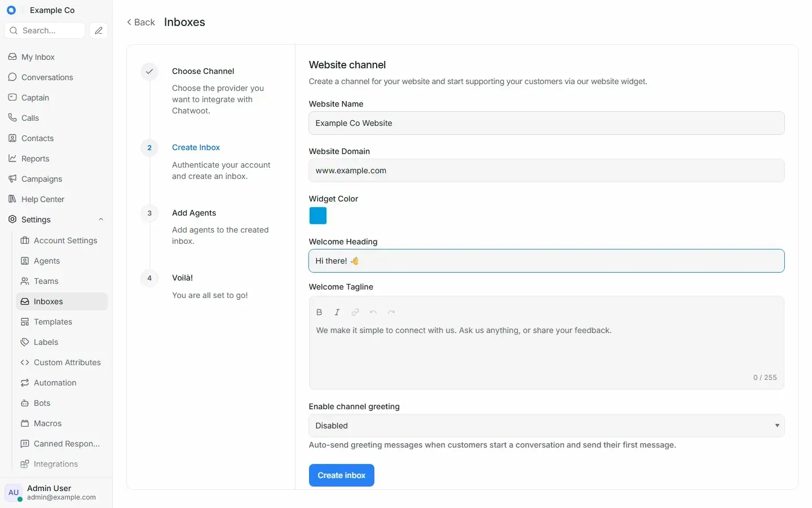Click into the Welcome Tagline text area
Screen dimensions: 812x508
[x=546, y=347]
